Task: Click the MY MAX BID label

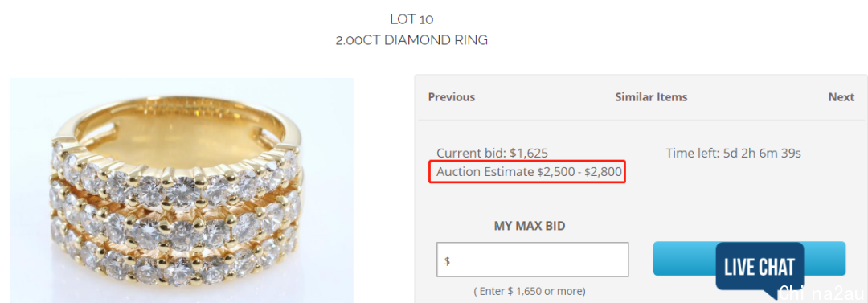Action: [x=529, y=226]
